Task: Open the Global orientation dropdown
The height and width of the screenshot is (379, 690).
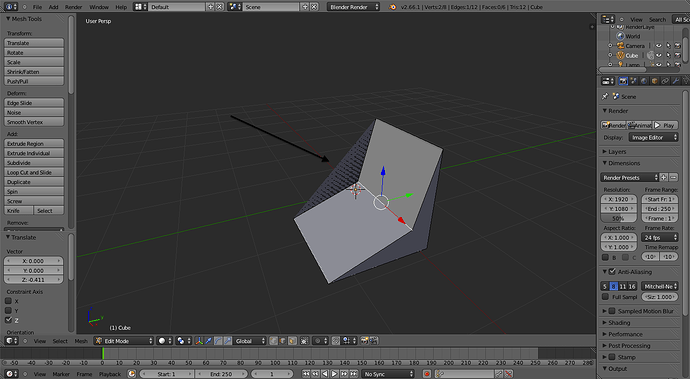Action: click(250, 341)
